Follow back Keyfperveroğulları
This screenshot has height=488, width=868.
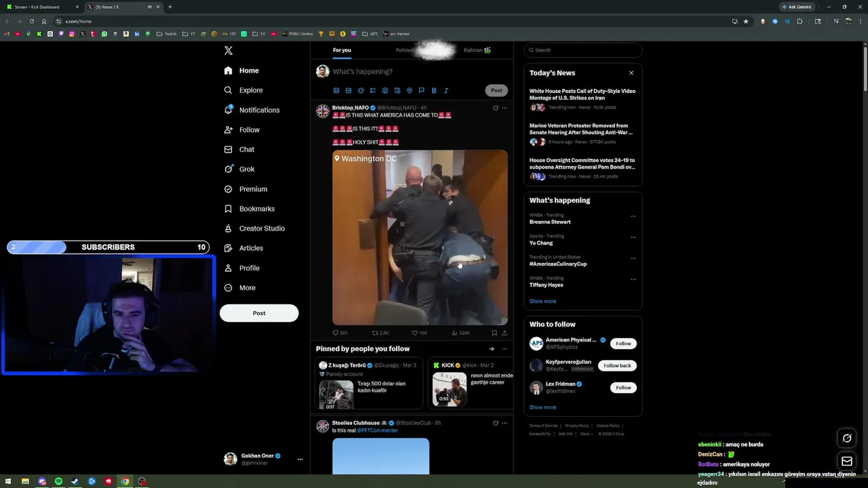(x=617, y=365)
